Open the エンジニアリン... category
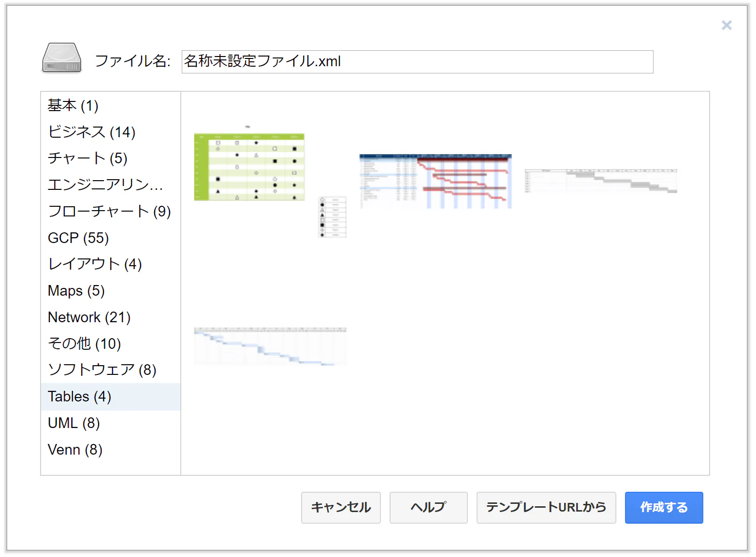The width and height of the screenshot is (756, 557). (x=111, y=185)
